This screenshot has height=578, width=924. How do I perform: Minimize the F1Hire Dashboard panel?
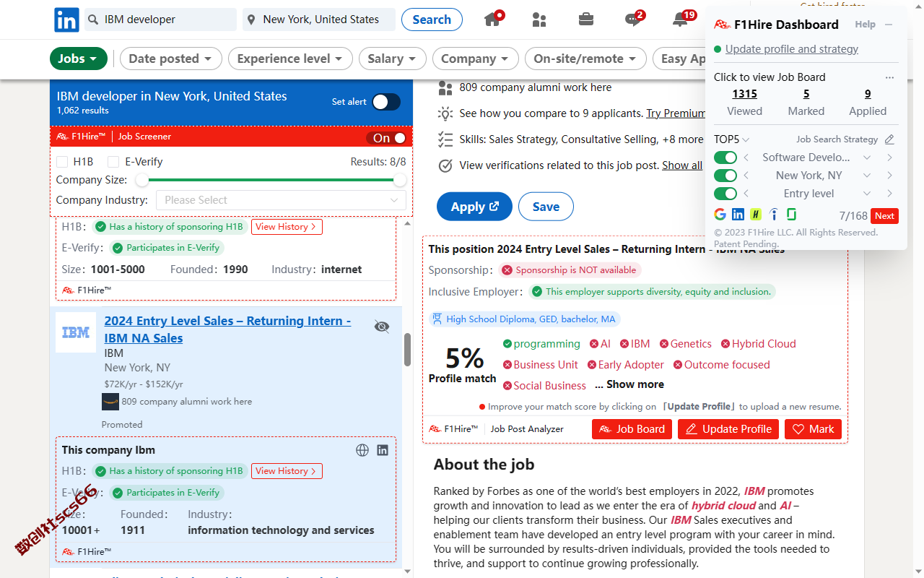pyautogui.click(x=889, y=25)
